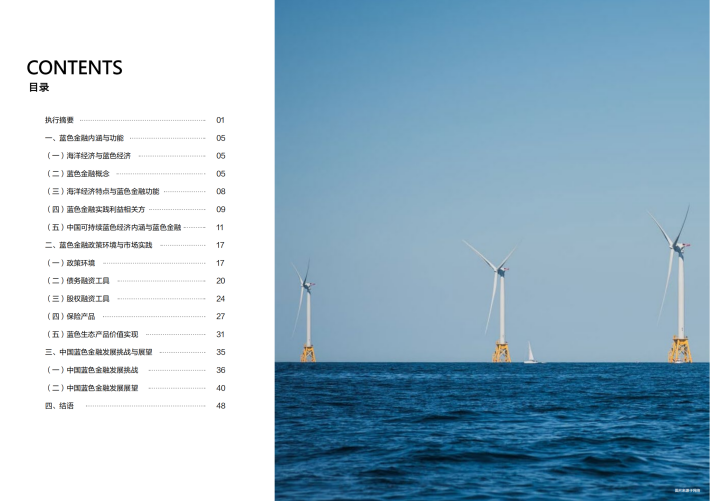Click the image source caption in photo corner
Screen dimensions: 710x501
pyautogui.click(x=687, y=490)
